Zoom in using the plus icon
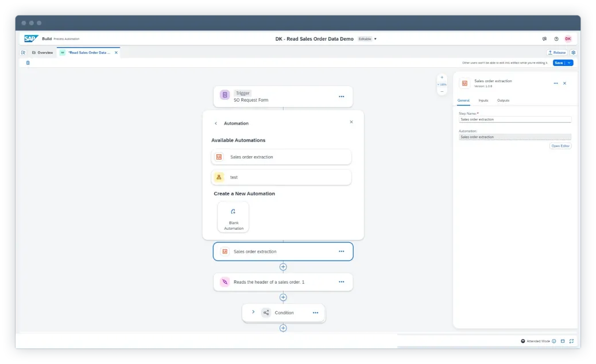Viewport: 596px width, 364px height. (x=442, y=76)
